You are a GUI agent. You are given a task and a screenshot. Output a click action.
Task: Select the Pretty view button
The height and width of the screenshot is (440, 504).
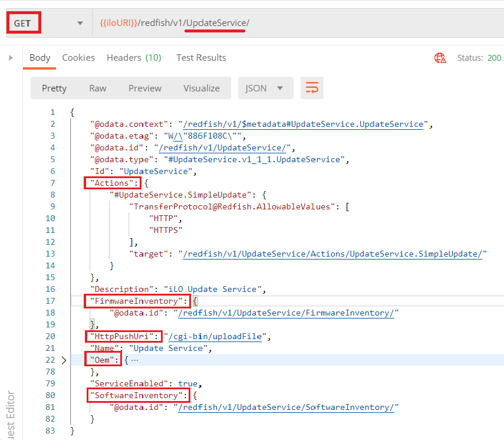click(54, 88)
